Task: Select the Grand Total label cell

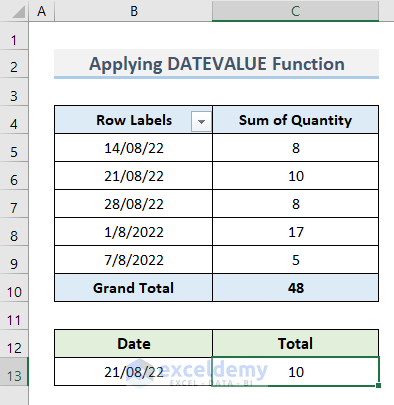Action: (133, 288)
